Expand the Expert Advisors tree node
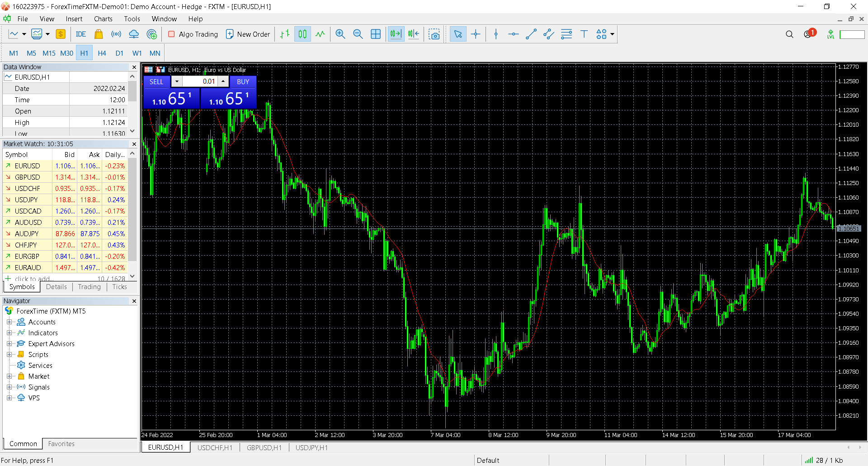The height and width of the screenshot is (466, 868). pyautogui.click(x=9, y=344)
